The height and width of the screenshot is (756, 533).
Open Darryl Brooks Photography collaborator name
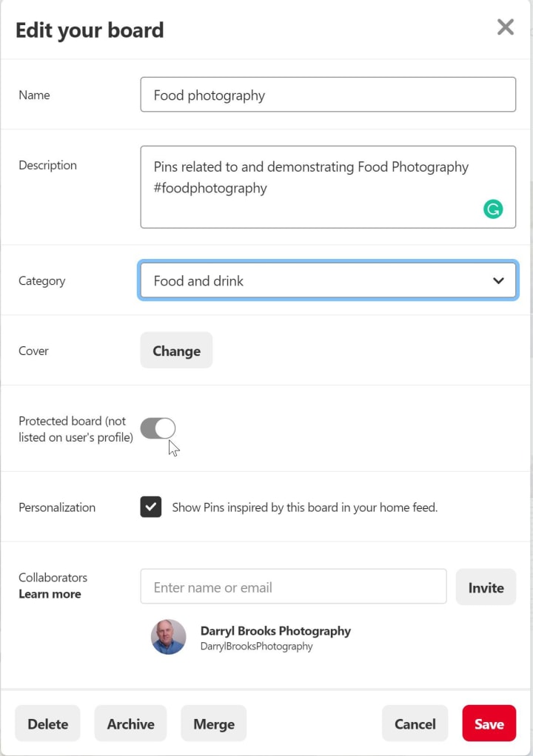(275, 631)
